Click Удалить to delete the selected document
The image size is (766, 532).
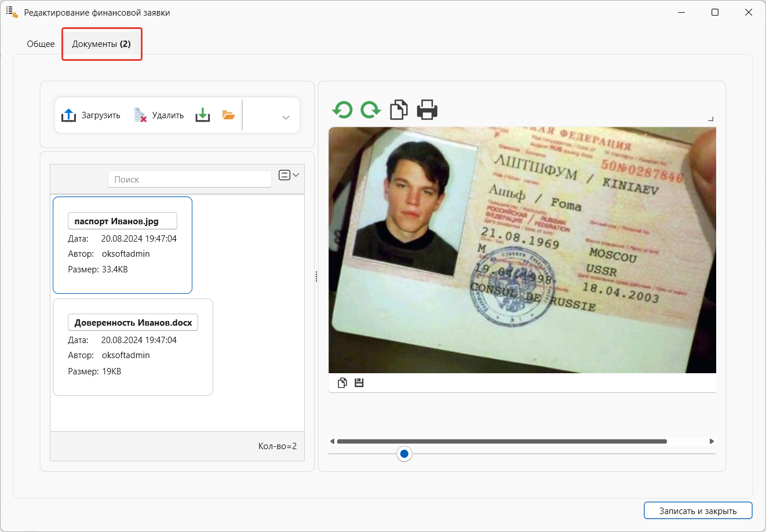click(x=158, y=115)
